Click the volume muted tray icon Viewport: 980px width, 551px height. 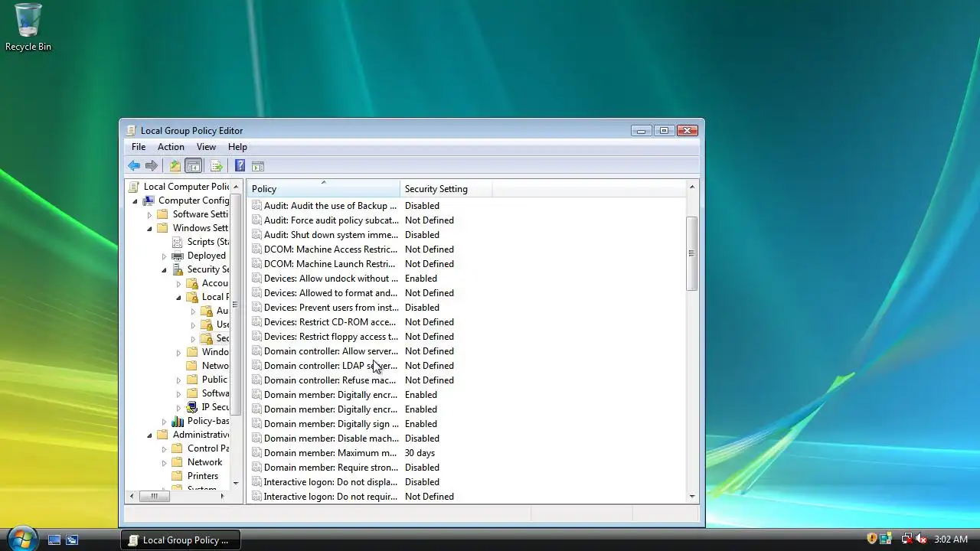coord(922,539)
